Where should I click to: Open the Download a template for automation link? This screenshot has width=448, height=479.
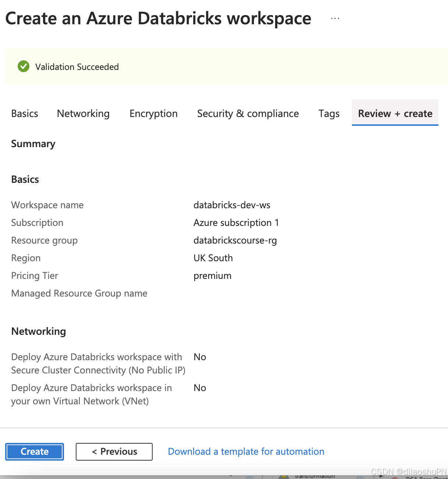[246, 451]
